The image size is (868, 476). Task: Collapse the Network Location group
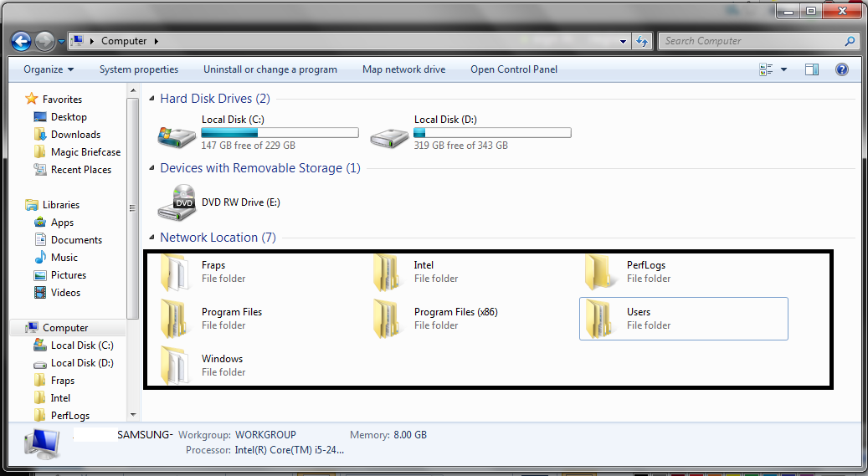[152, 238]
